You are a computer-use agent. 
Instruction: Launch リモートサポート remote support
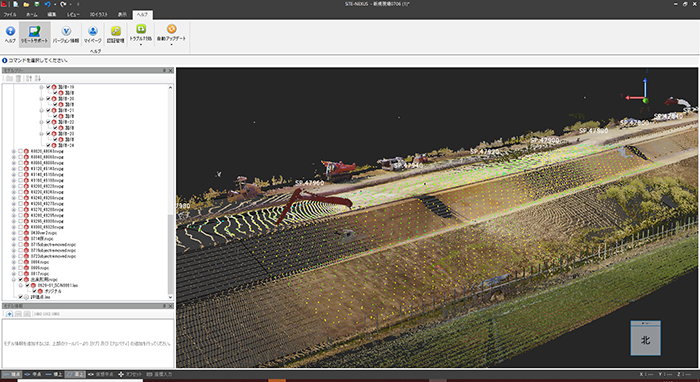point(34,35)
